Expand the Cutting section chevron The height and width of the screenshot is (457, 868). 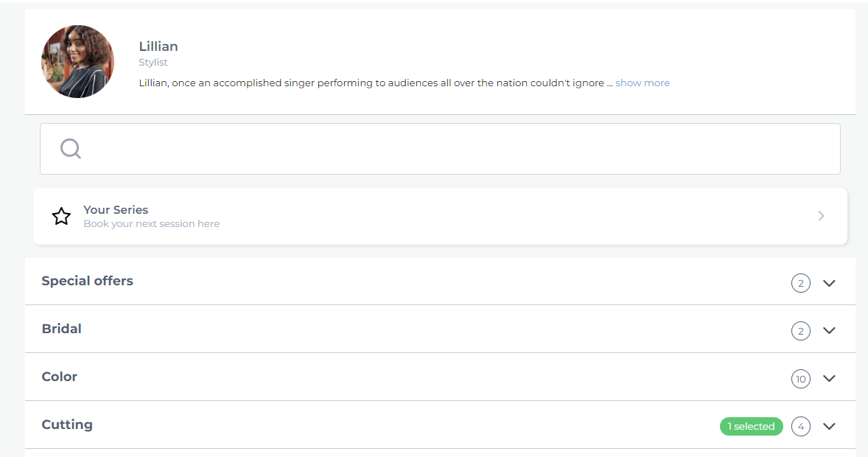829,426
